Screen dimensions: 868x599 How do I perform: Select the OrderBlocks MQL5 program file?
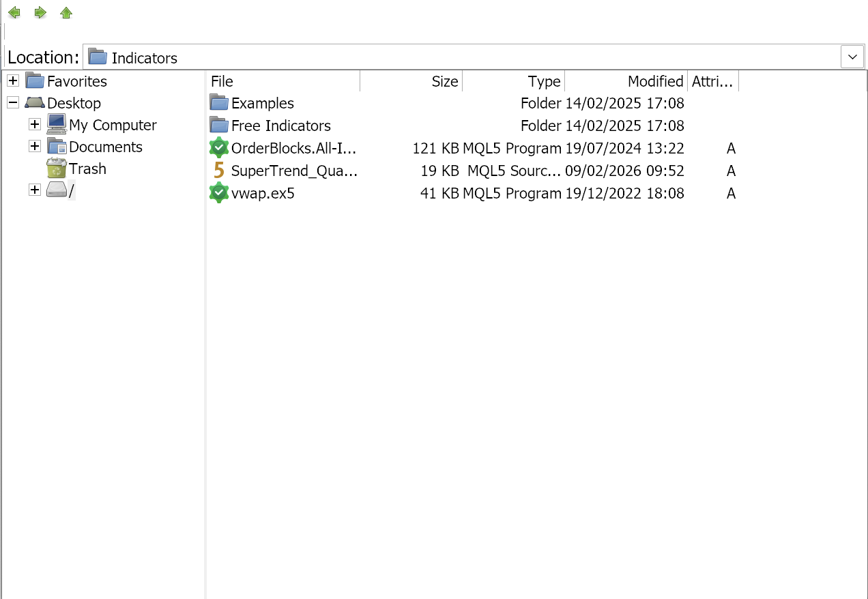click(293, 149)
